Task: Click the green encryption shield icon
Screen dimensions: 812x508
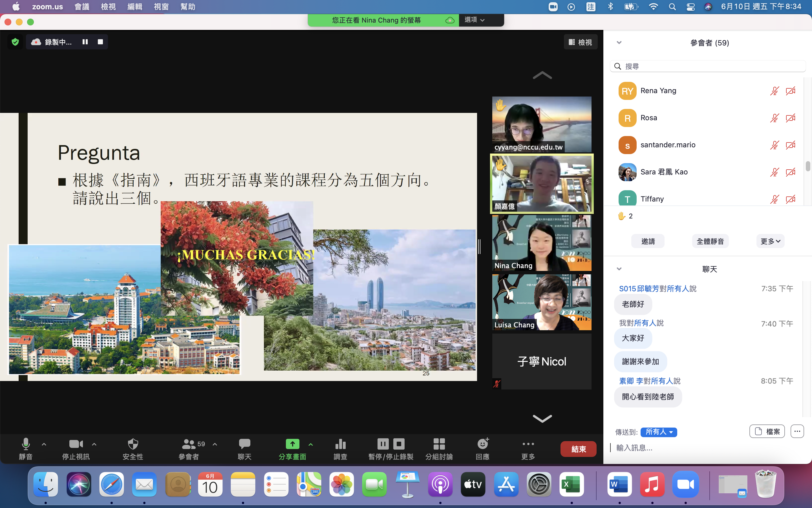Action: [x=15, y=42]
